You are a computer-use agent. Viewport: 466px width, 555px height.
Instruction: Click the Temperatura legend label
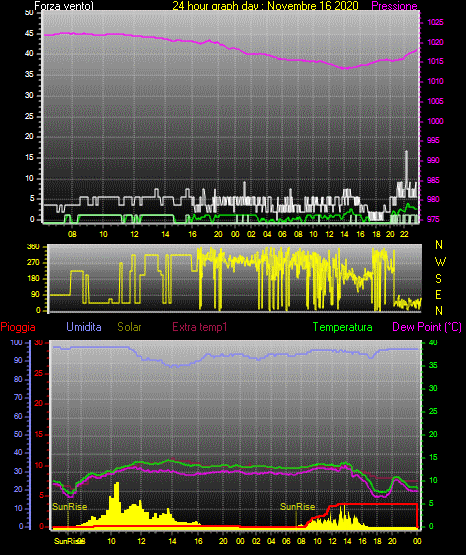(x=343, y=327)
